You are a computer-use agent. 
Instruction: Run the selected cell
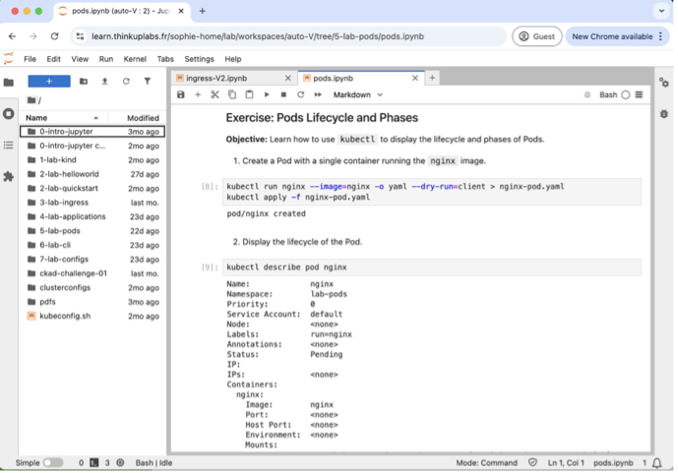point(267,95)
